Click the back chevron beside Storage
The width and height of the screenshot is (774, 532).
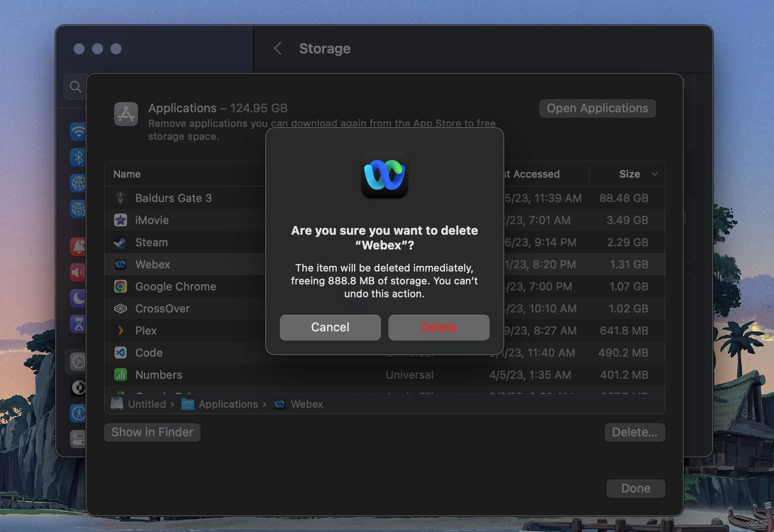point(278,48)
